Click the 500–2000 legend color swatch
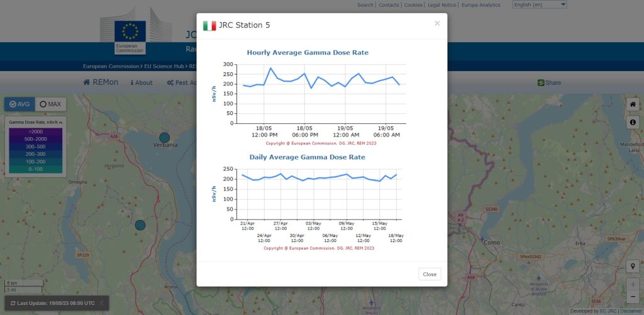Screen dimensions: 644x315 [36, 139]
